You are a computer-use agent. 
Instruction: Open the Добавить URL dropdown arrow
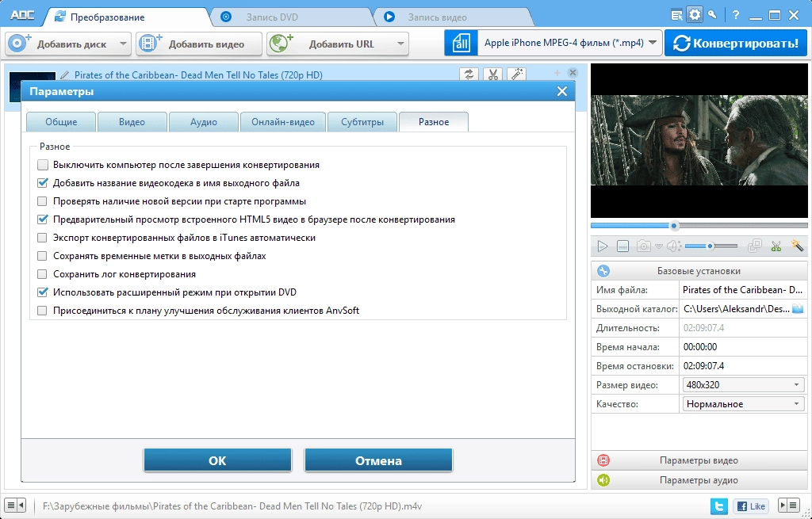(x=400, y=44)
